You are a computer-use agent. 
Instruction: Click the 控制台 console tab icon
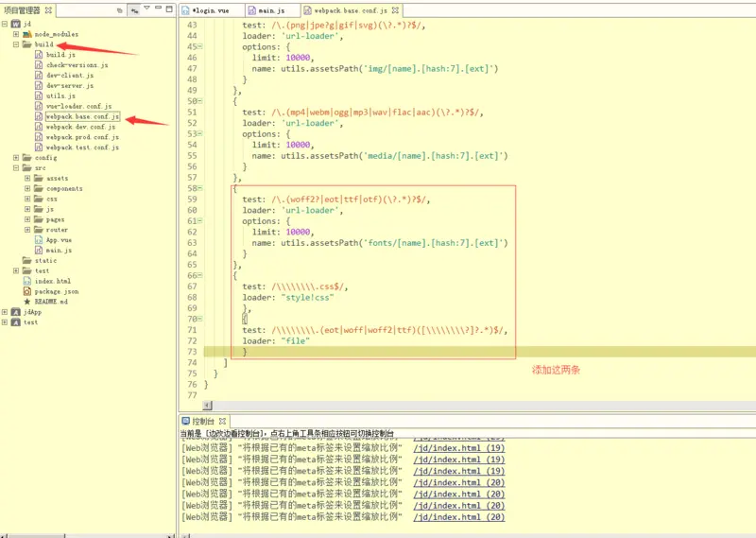[x=185, y=421]
